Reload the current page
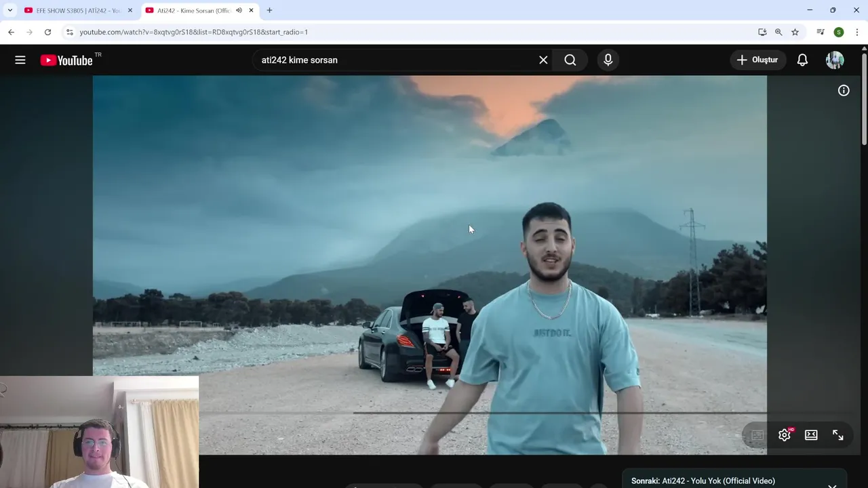This screenshot has width=868, height=488. point(47,32)
